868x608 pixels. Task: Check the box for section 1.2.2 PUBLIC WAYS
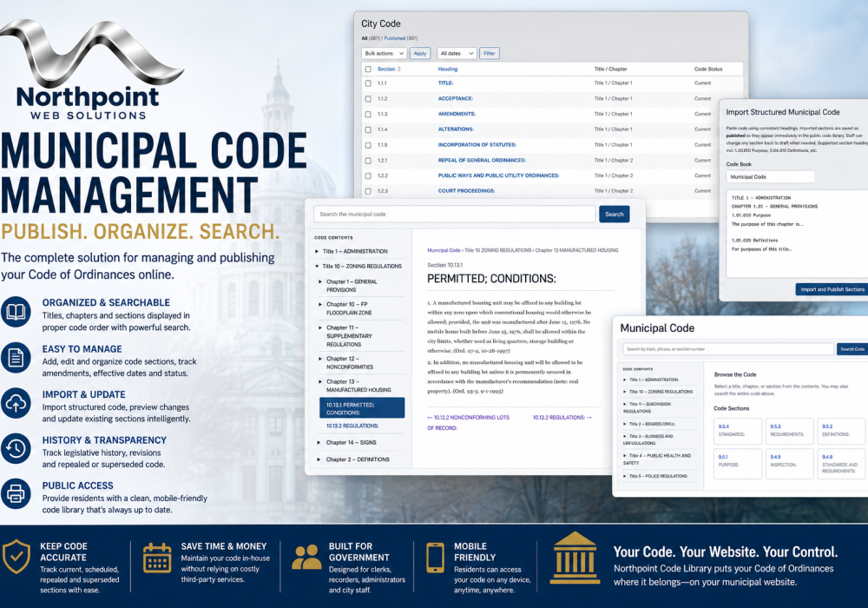click(368, 176)
